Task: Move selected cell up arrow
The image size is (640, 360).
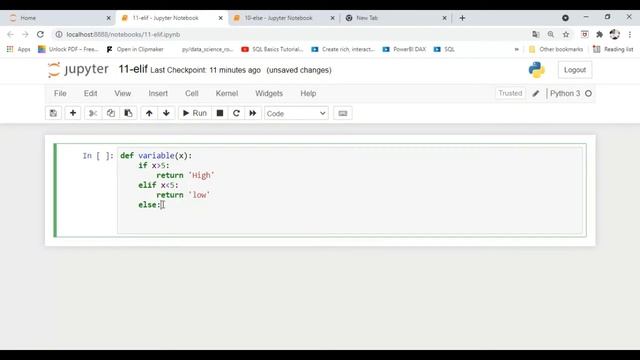Action: tap(149, 113)
